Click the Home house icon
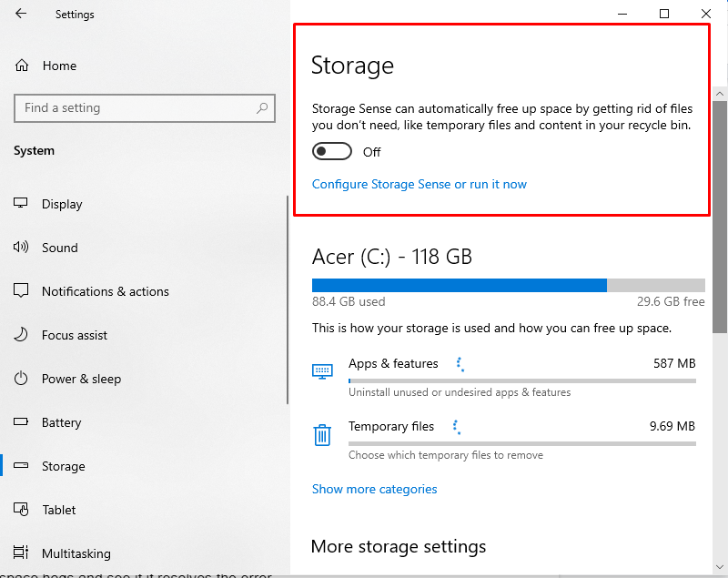Viewport: 728px width, 578px height. [21, 66]
